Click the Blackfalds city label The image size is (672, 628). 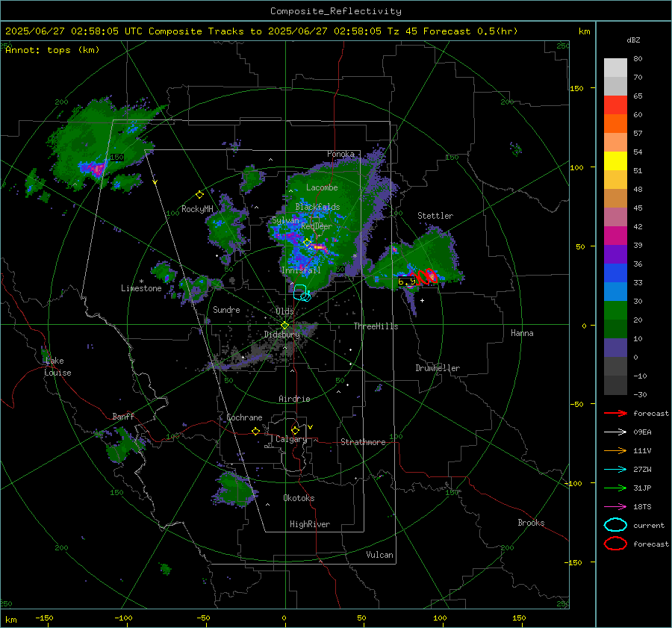317,207
